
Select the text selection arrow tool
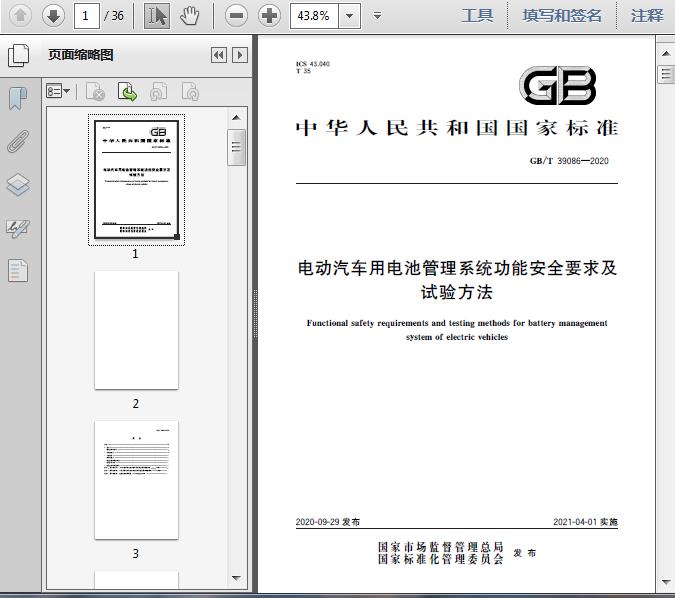pos(157,15)
